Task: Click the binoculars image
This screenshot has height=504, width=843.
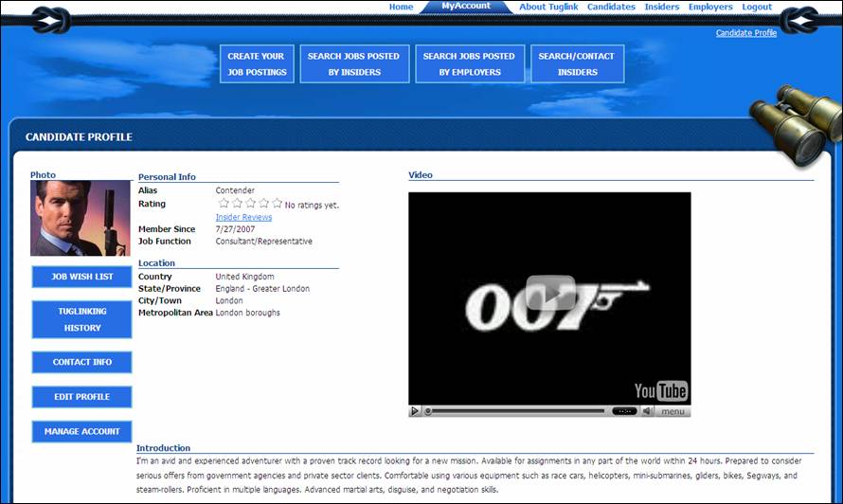Action: (x=797, y=125)
